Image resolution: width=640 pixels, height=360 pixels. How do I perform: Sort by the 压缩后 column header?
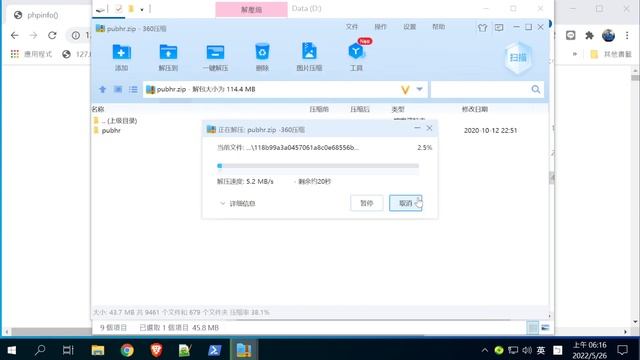[360, 109]
